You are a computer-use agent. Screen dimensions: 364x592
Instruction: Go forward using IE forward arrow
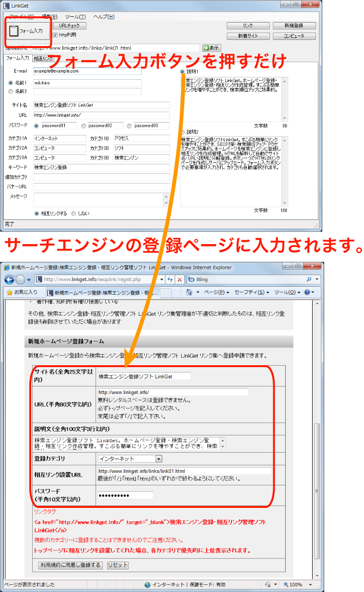point(20,279)
